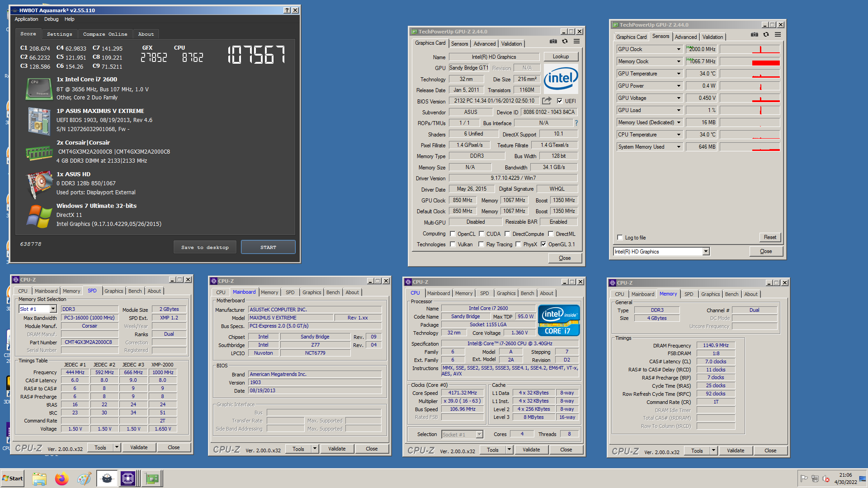Click the motherboard icon in Aquamark
The height and width of the screenshot is (488, 868).
(39, 121)
